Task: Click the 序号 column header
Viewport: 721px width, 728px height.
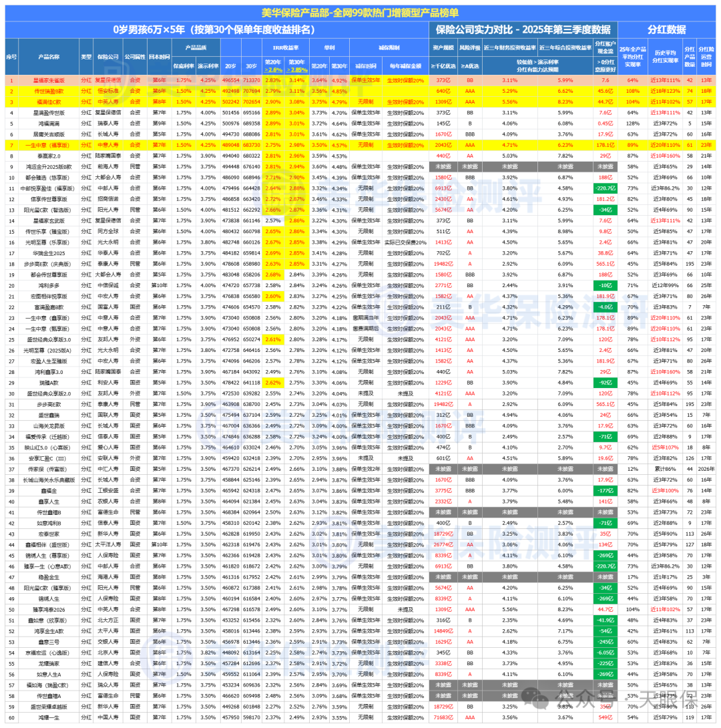Action: point(11,57)
